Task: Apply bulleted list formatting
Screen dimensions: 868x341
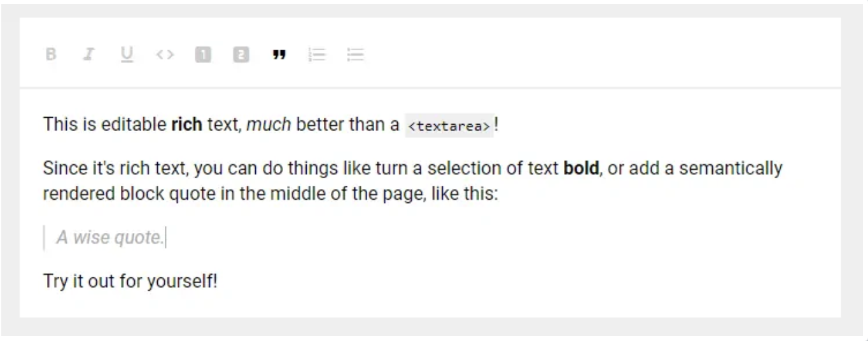Action: 355,55
